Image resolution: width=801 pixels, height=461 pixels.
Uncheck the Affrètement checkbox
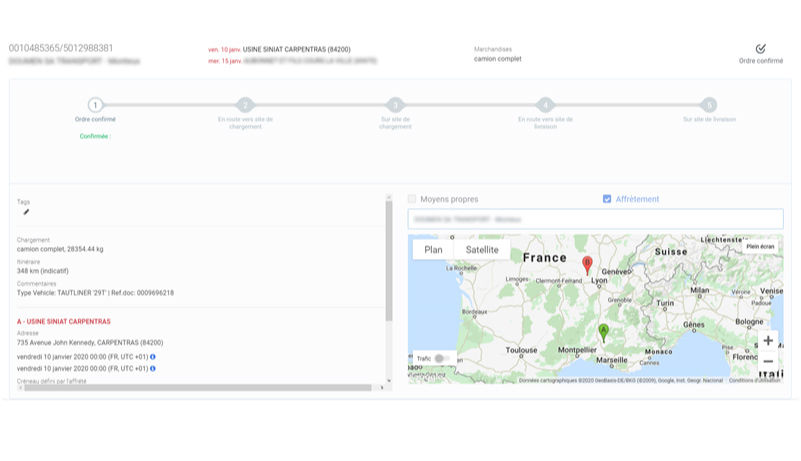[607, 199]
